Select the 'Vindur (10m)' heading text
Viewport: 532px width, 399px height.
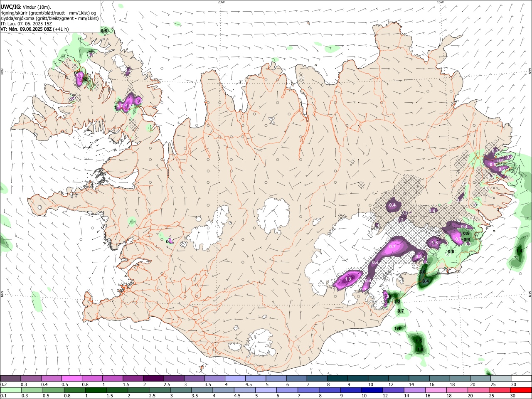pos(37,7)
